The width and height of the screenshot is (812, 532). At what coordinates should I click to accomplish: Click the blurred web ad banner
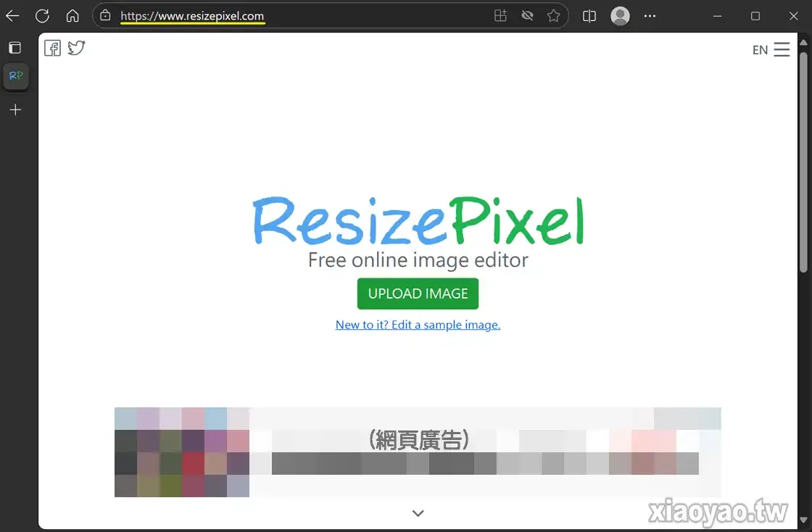pyautogui.click(x=418, y=452)
